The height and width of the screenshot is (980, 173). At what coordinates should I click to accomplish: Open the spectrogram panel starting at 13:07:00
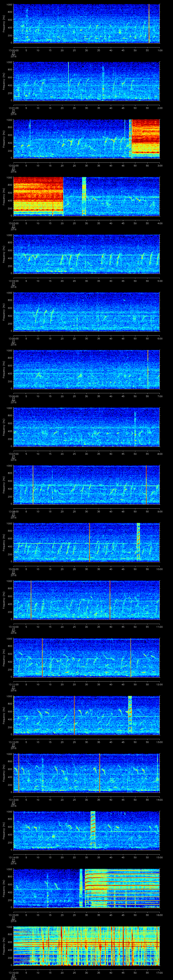pyautogui.click(x=87, y=427)
